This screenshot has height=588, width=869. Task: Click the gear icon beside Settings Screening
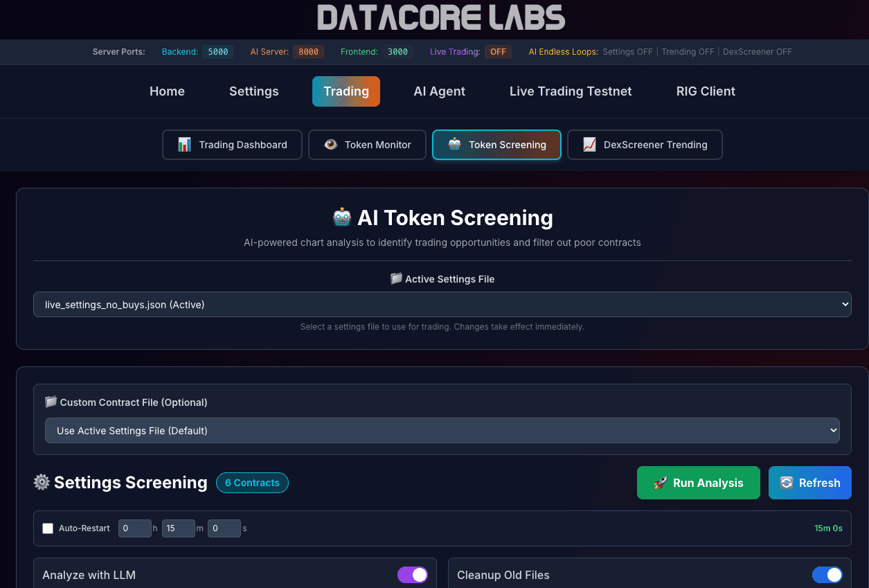[x=42, y=482]
